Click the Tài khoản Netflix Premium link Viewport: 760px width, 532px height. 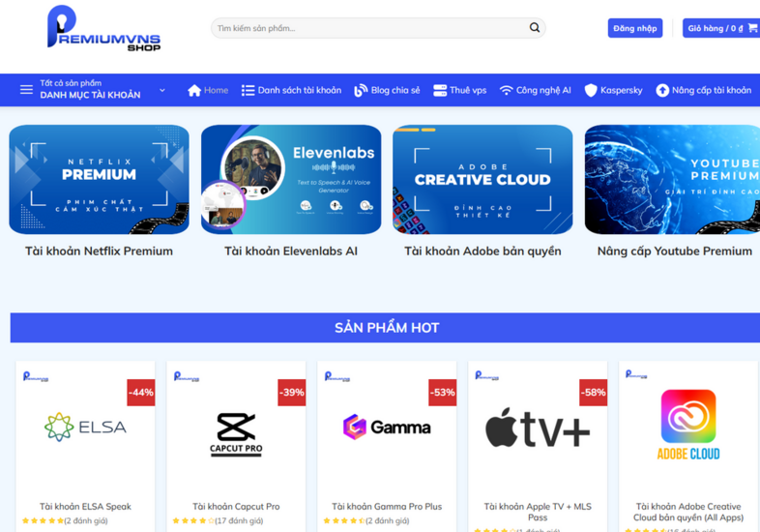[99, 251]
